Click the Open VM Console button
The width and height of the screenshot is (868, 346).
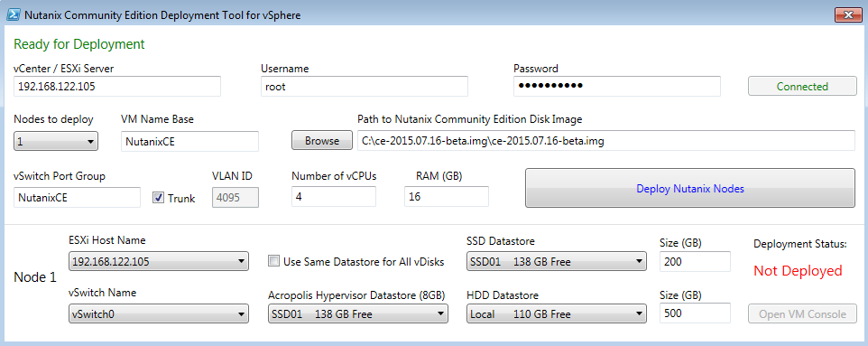[x=802, y=313]
